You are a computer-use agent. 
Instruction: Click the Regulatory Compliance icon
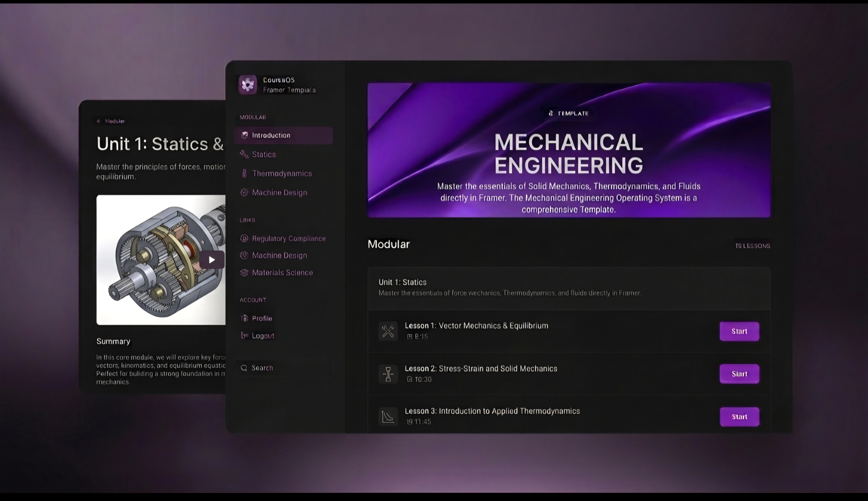244,238
